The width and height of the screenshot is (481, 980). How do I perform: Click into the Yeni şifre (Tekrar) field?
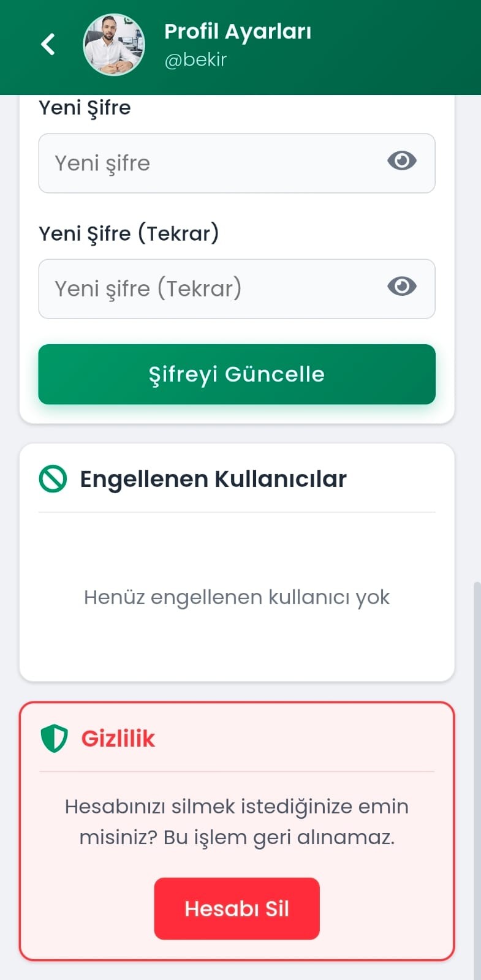(x=208, y=289)
